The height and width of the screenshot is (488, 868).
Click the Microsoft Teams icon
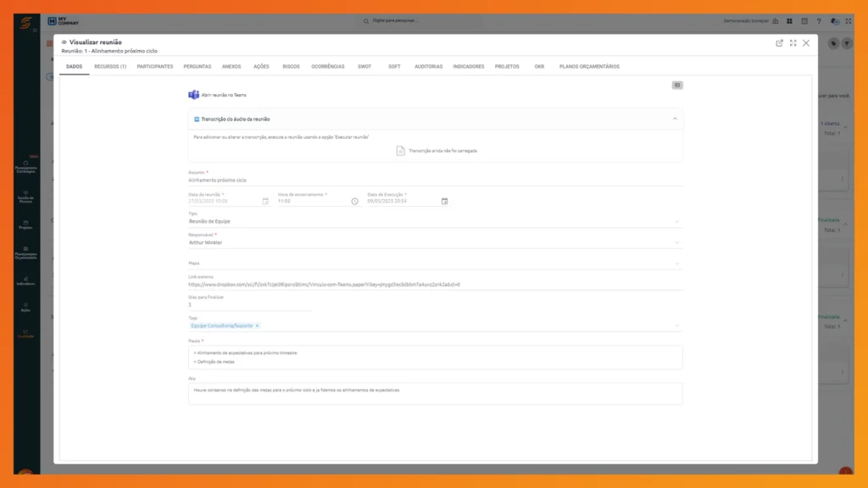pos(193,95)
